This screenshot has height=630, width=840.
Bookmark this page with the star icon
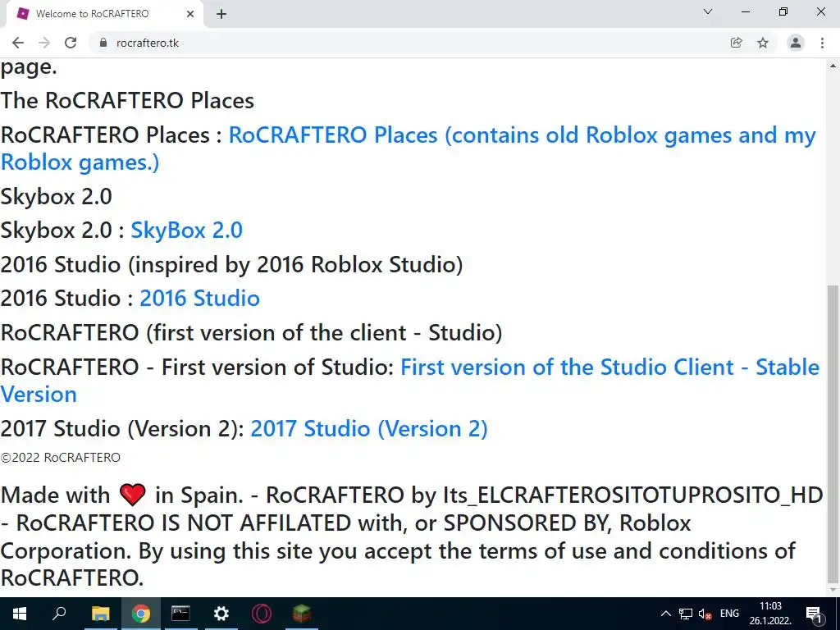(x=763, y=43)
